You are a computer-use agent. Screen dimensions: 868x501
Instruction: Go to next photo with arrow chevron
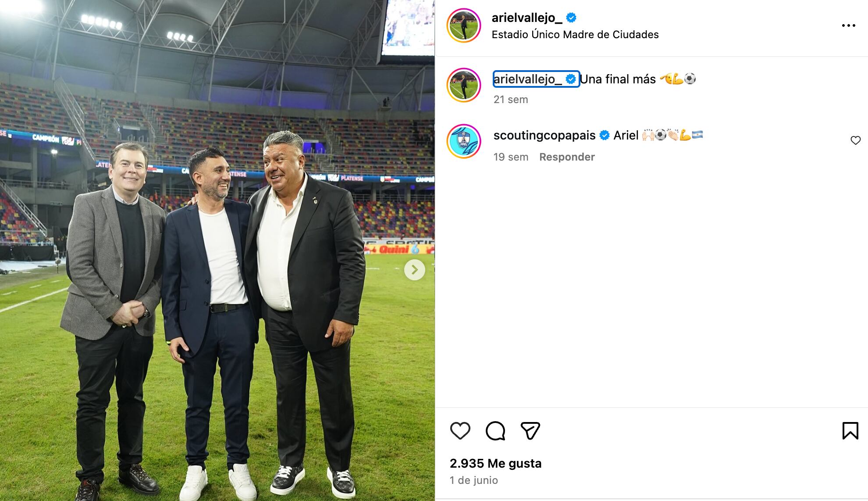coord(414,269)
